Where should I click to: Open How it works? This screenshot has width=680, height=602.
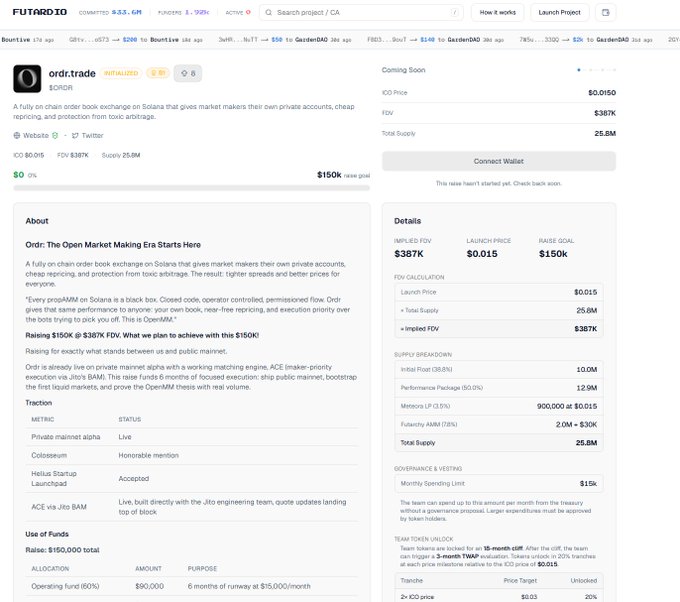(497, 13)
